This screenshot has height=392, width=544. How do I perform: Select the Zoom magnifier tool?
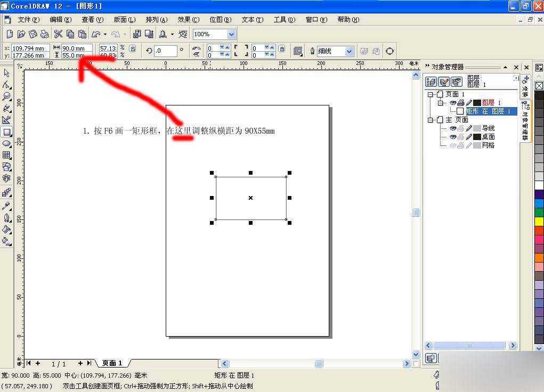(x=6, y=96)
